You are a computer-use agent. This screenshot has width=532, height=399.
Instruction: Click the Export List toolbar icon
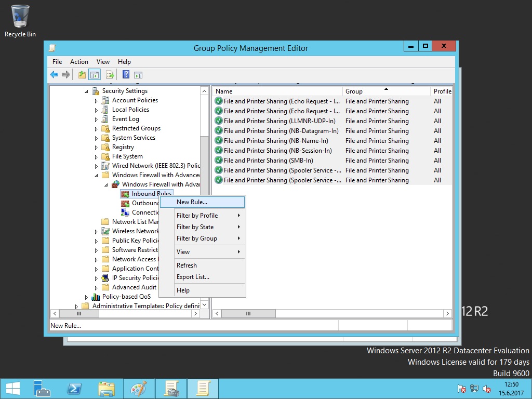click(x=110, y=75)
